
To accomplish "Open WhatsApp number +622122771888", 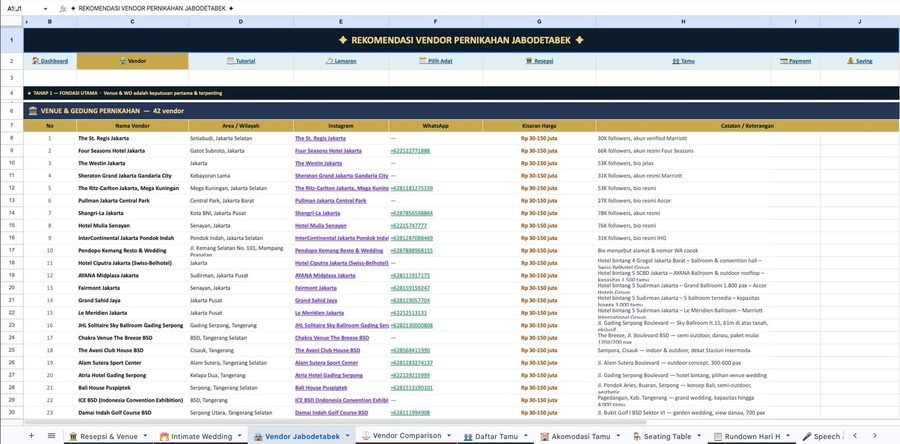I will click(410, 151).
